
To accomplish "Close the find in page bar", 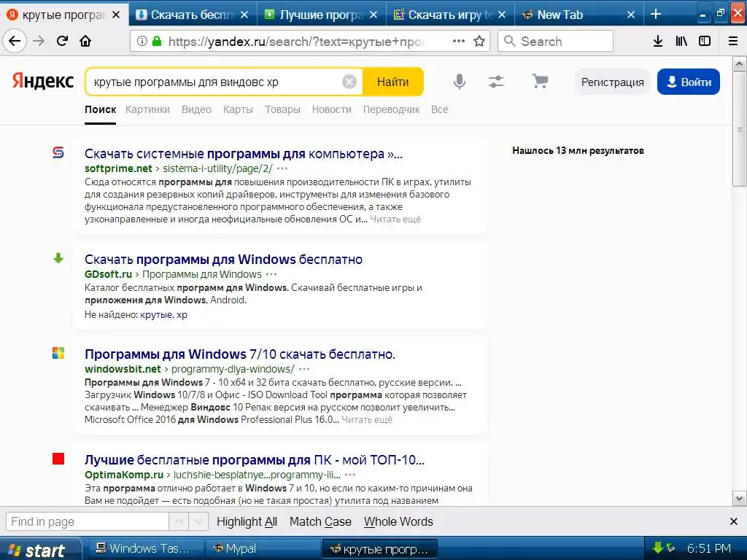I will (x=734, y=521).
